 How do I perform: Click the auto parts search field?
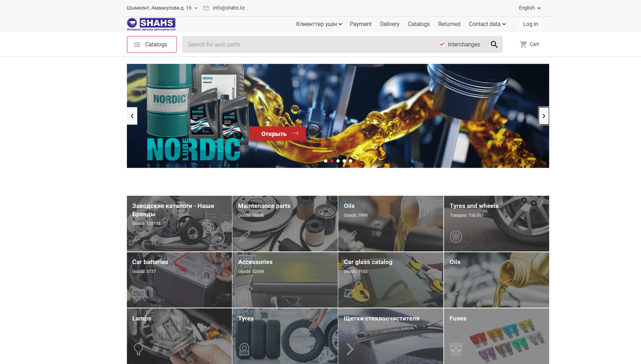pos(300,44)
